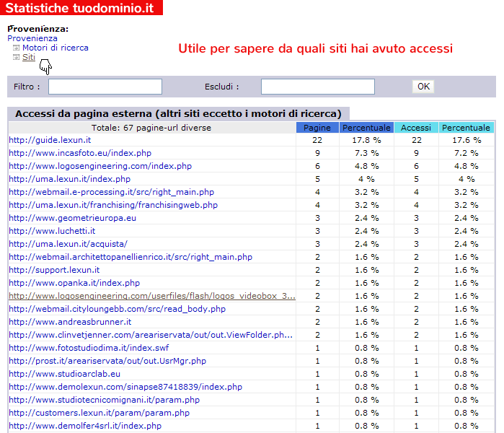
Task: Open the uma.lexun.it/acquista/ link
Action: 68,244
